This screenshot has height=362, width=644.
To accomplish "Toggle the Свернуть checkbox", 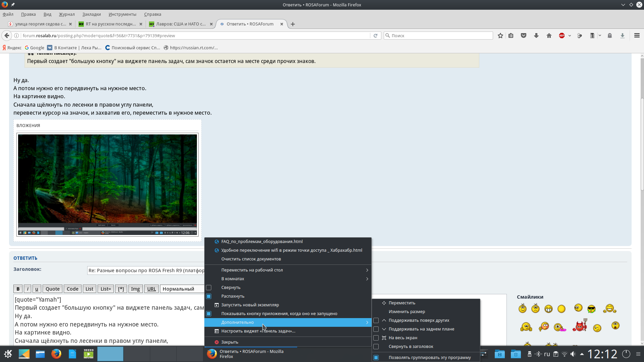I will click(x=209, y=288).
